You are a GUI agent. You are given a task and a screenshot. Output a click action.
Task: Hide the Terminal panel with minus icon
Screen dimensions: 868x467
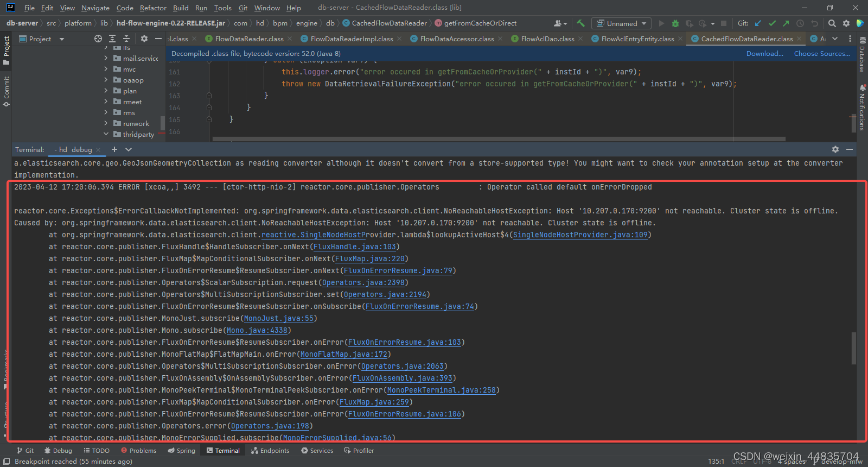tap(850, 149)
